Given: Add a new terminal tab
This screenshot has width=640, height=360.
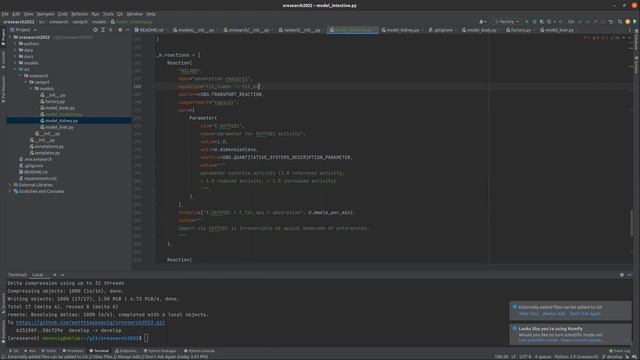Looking at the screenshot, I should click(x=55, y=275).
